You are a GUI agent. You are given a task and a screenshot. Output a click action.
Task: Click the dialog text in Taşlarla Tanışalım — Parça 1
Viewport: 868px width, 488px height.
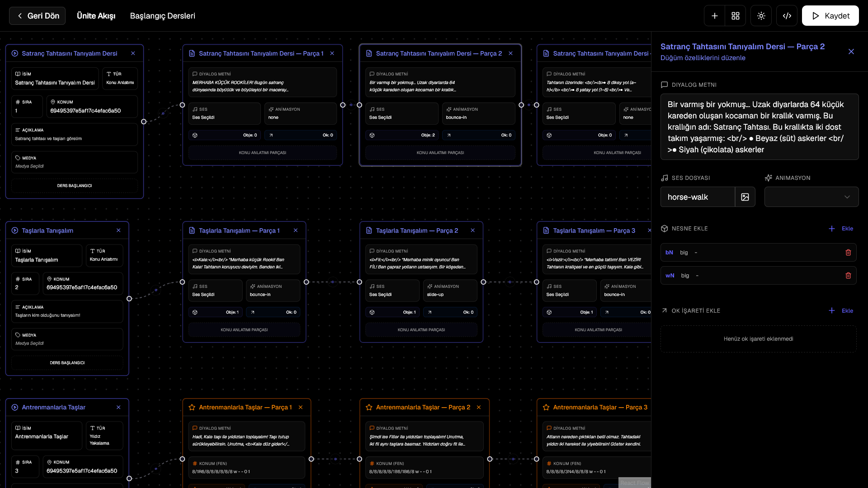click(238, 263)
